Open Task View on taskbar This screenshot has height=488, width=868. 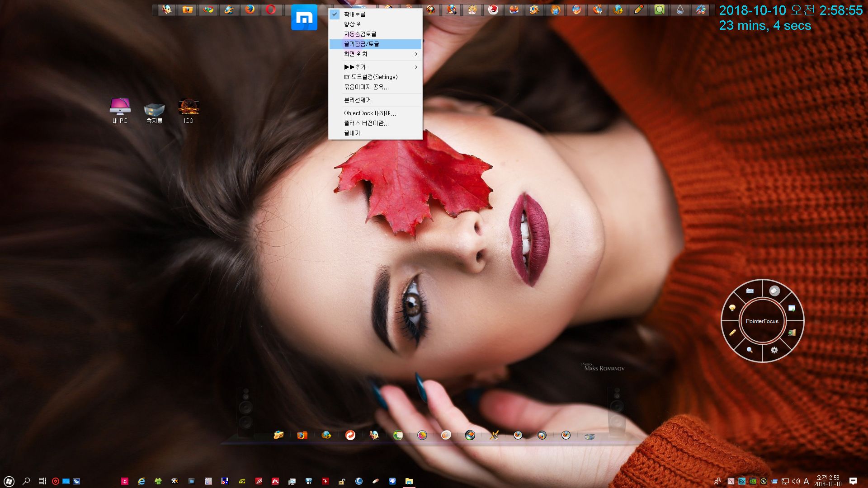pyautogui.click(x=42, y=481)
